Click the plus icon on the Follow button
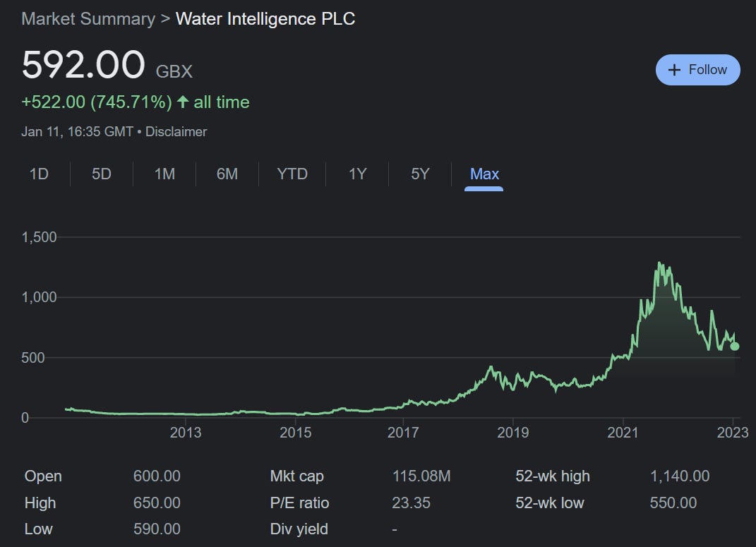The height and width of the screenshot is (547, 756). [x=675, y=69]
